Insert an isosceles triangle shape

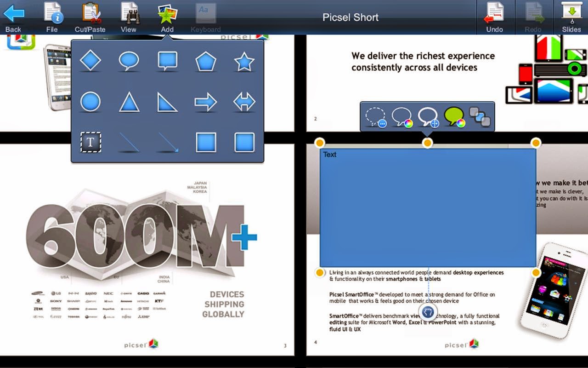129,102
